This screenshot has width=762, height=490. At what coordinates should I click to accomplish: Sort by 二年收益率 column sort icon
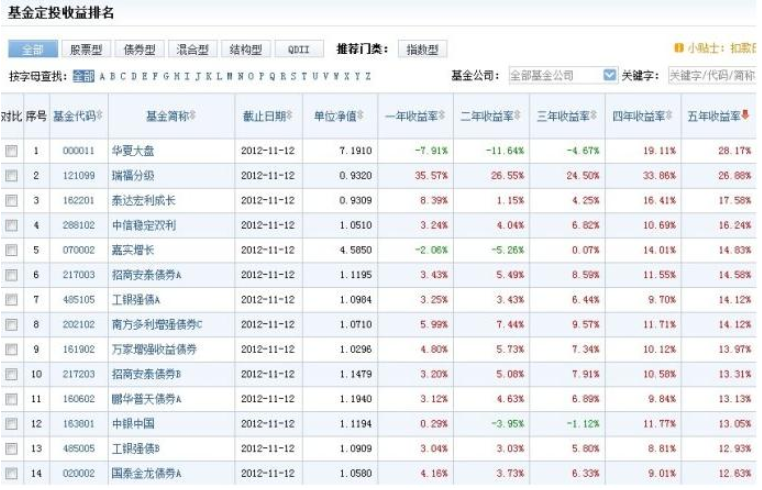pyautogui.click(x=517, y=116)
